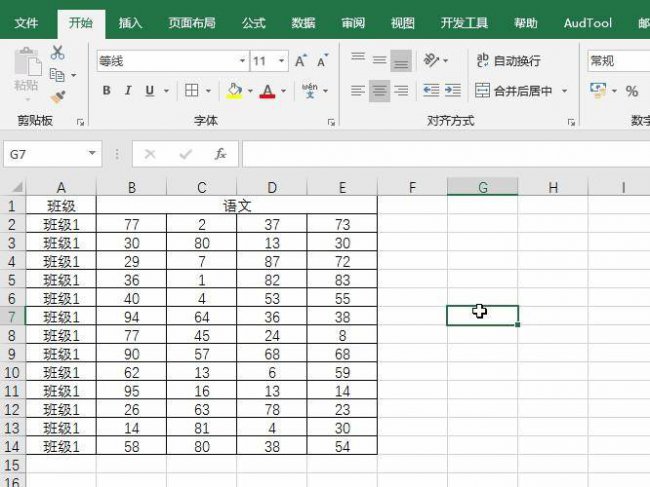Viewport: 650px width, 487px height.
Task: Expand the font color dropdown arrow
Action: pos(284,91)
